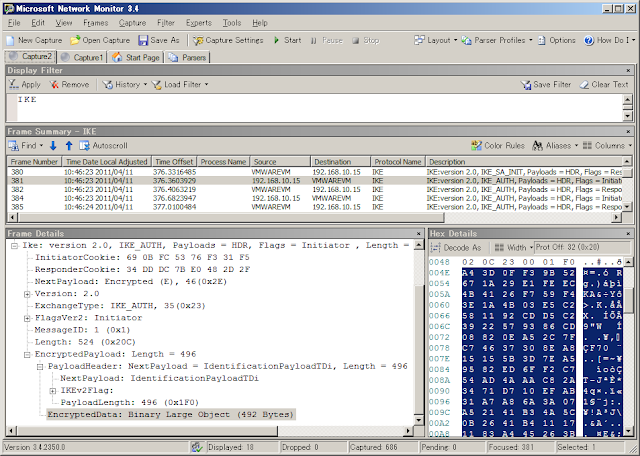The width and height of the screenshot is (640, 456).
Task: Click in the display filter text box
Action: [320, 107]
